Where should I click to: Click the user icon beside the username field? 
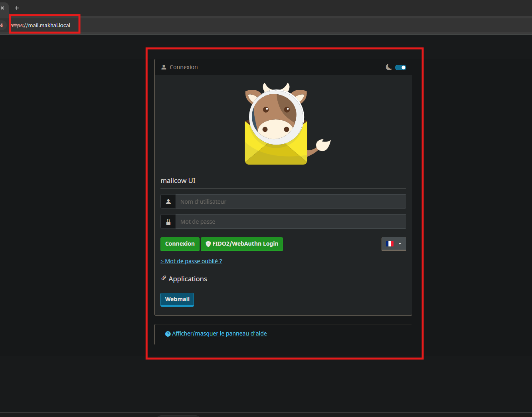click(168, 201)
